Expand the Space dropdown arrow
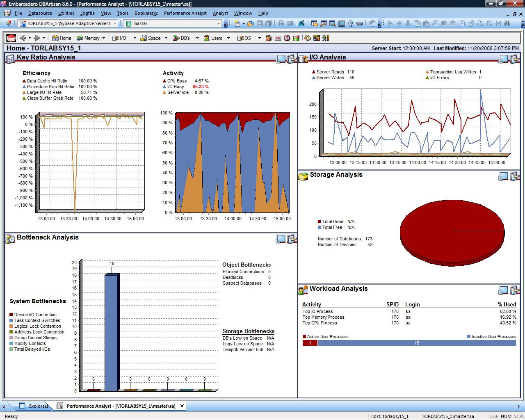The width and height of the screenshot is (525, 420). [x=166, y=38]
